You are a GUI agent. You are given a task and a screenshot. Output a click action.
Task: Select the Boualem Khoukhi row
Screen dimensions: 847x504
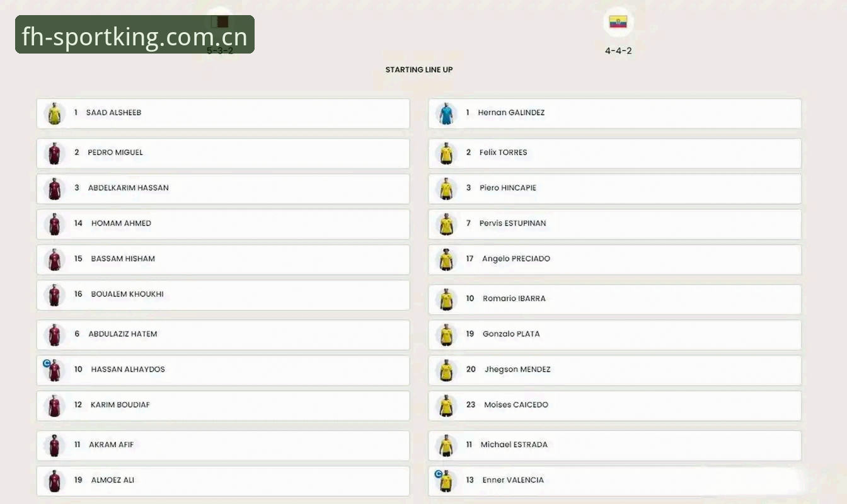(x=223, y=295)
